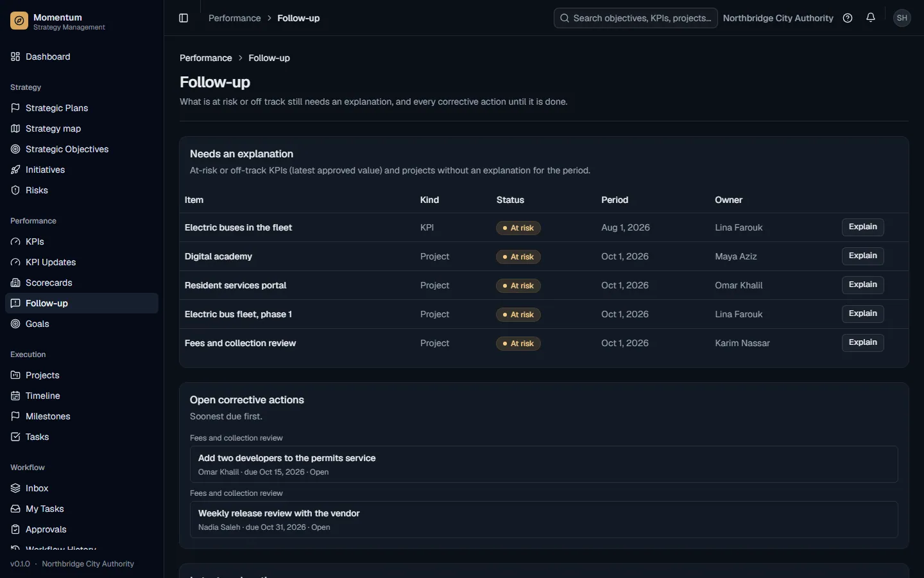This screenshot has height=578, width=924.
Task: Toggle the sidebar panel icon
Action: click(x=184, y=18)
